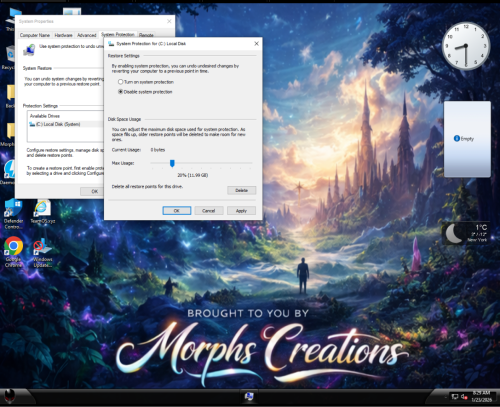This screenshot has height=407, width=500.
Task: Click the weather gadget moon icon
Action: coord(453,233)
